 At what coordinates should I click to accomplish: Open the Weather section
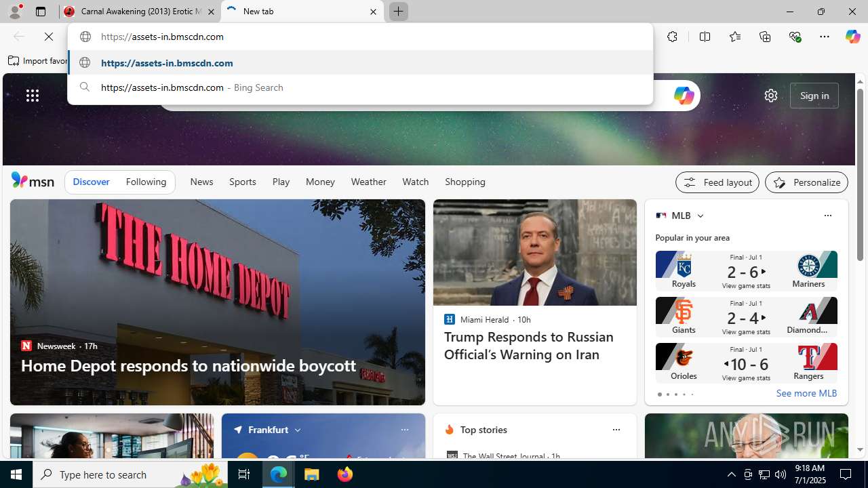pos(368,182)
